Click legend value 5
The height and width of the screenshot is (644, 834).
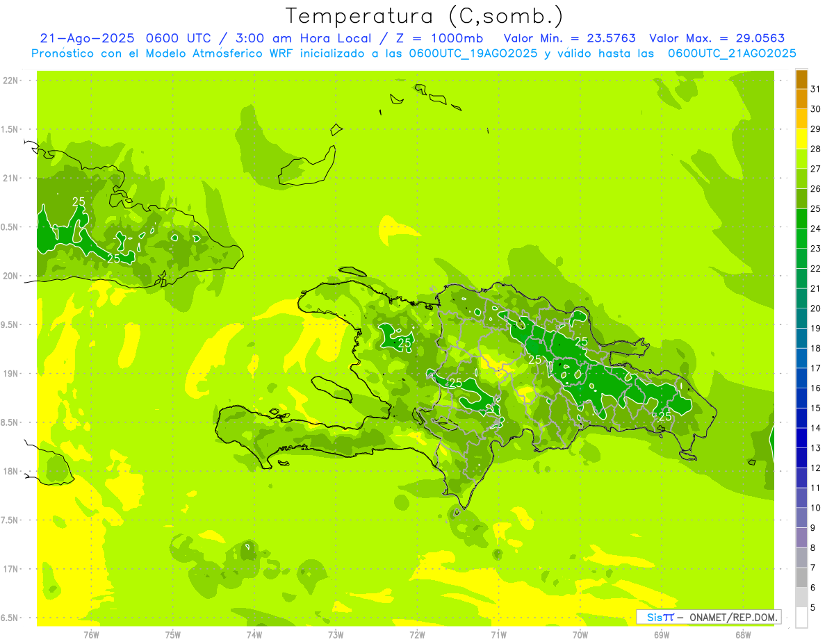pos(813,608)
